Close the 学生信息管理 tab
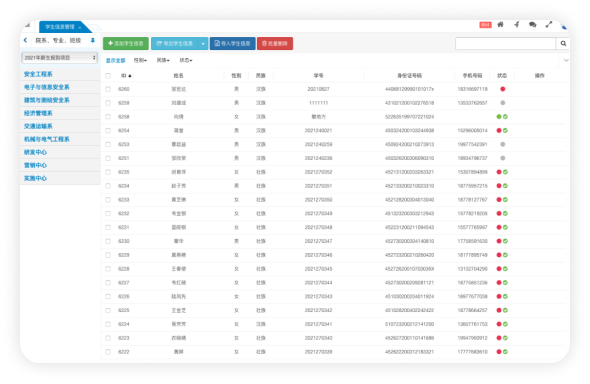The height and width of the screenshot is (384, 590). pyautogui.click(x=80, y=27)
